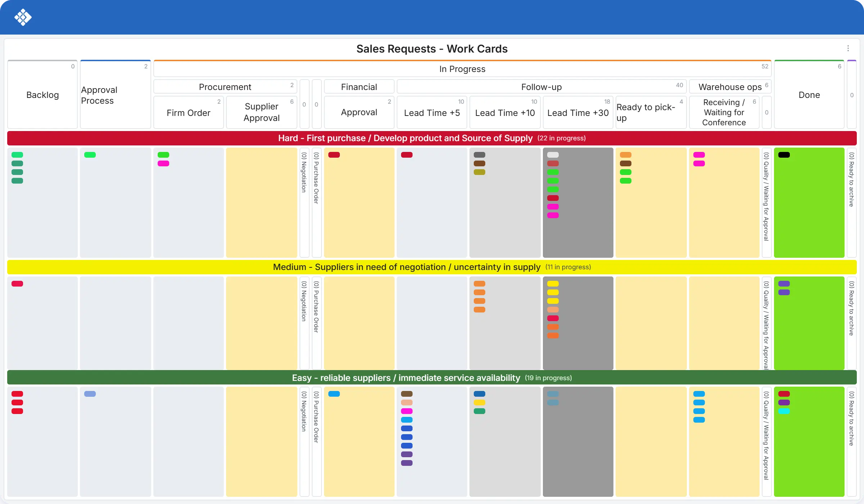Open the white card in Lead Time +30, Hard lane

tap(553, 155)
